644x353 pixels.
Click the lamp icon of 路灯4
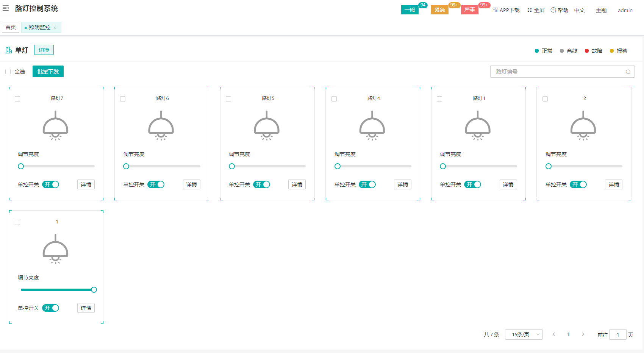click(372, 125)
